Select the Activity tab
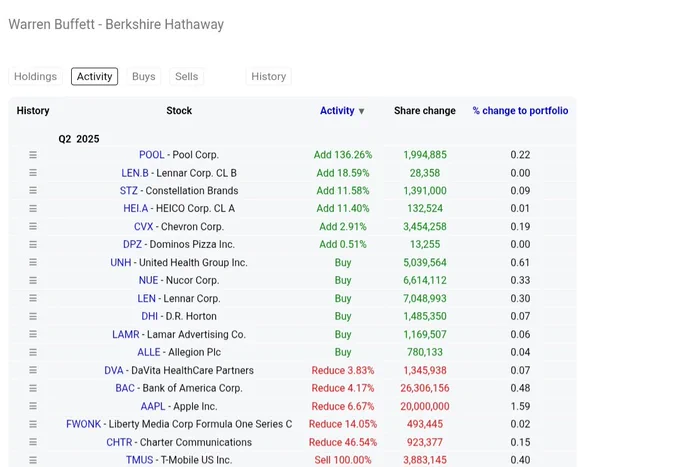This screenshot has width=680, height=467. (95, 76)
